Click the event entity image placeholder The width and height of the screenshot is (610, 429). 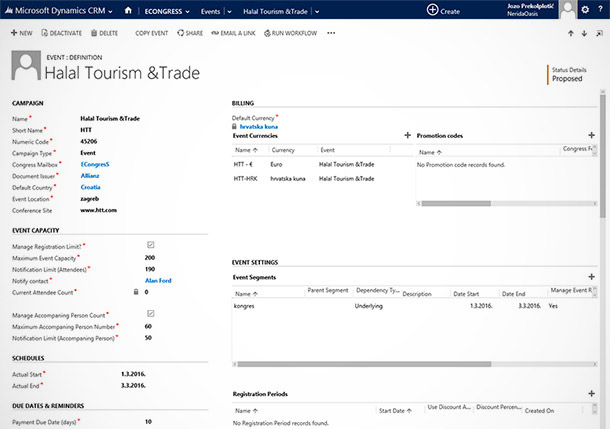pos(26,65)
